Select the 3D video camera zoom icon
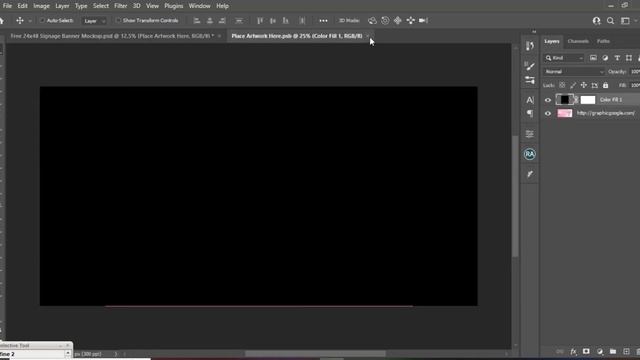The height and width of the screenshot is (360, 640). point(423,20)
